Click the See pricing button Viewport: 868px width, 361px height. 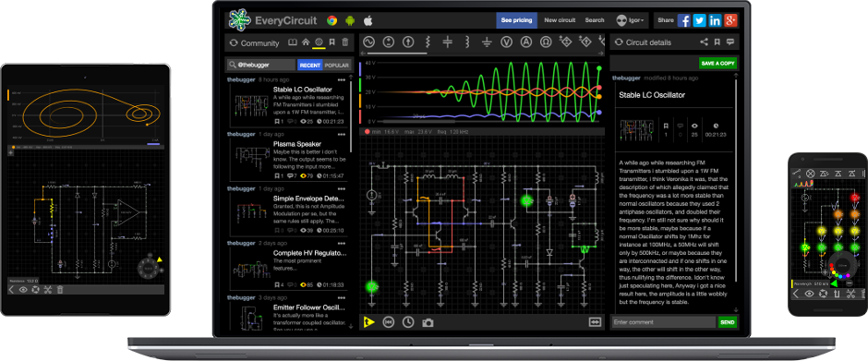516,20
